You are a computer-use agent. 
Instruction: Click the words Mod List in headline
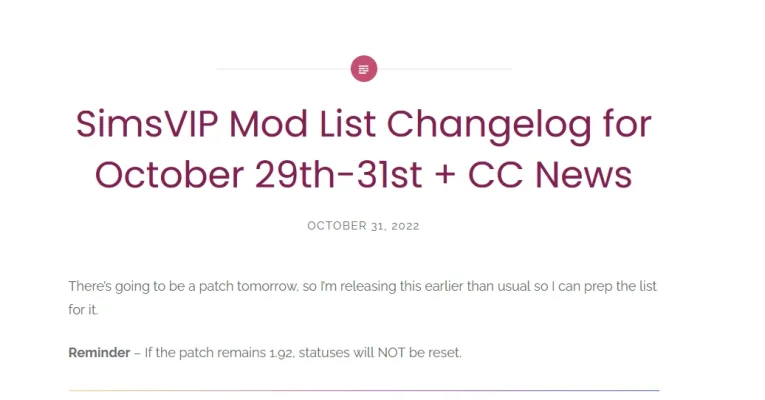click(302, 124)
